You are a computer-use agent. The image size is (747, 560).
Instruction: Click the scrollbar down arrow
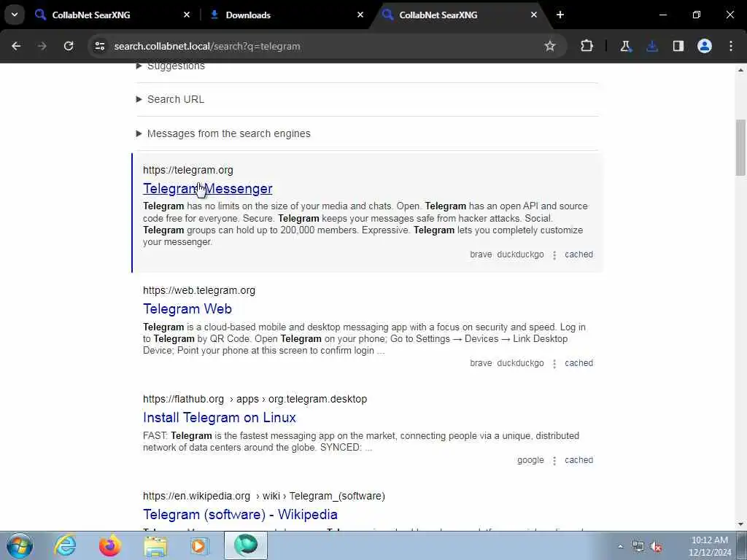(740, 524)
